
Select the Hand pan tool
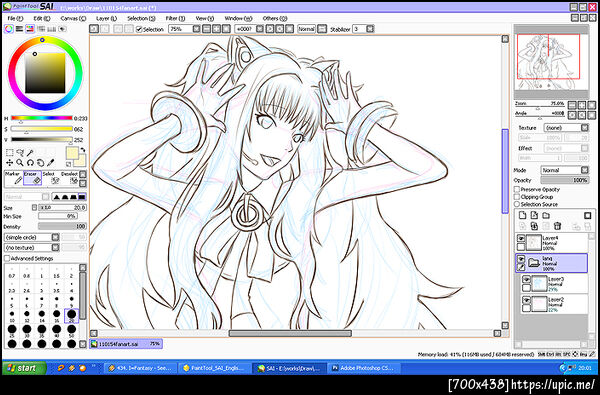coord(41,163)
